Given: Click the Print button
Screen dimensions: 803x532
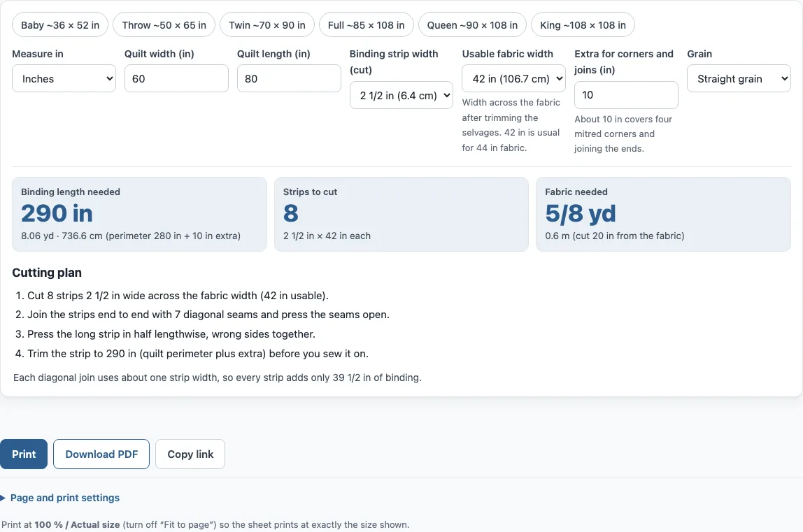Looking at the screenshot, I should pyautogui.click(x=24, y=454).
